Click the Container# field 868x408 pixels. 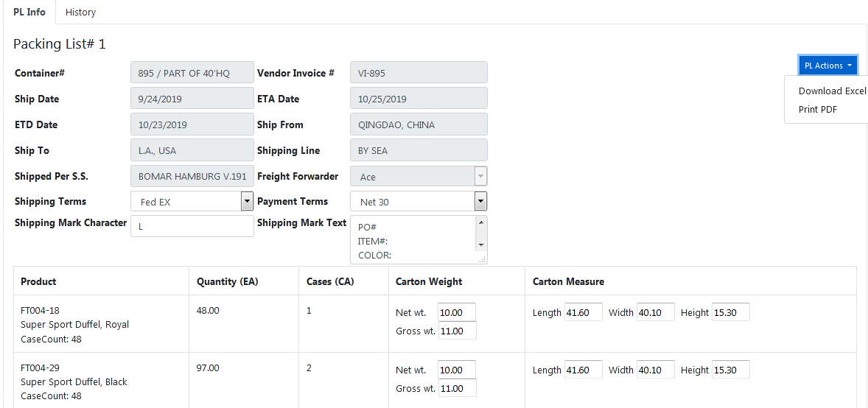192,73
